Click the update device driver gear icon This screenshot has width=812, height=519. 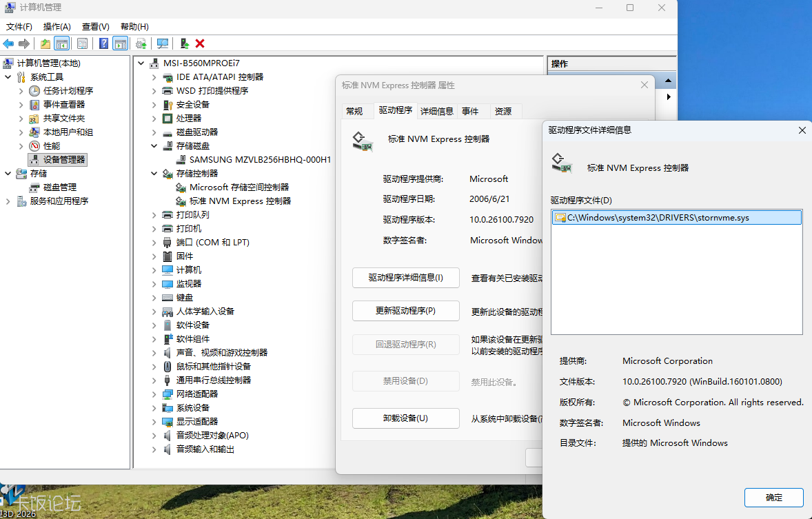(141, 43)
